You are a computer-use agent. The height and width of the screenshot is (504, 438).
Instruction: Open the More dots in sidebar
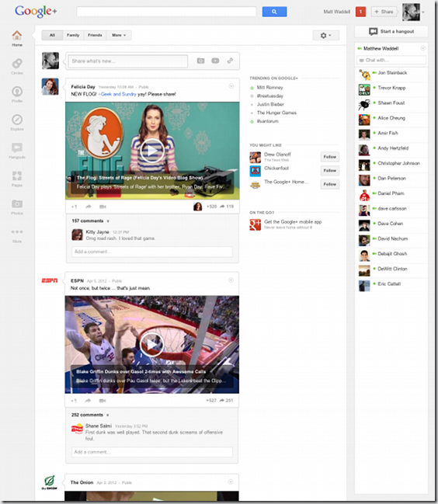click(17, 231)
